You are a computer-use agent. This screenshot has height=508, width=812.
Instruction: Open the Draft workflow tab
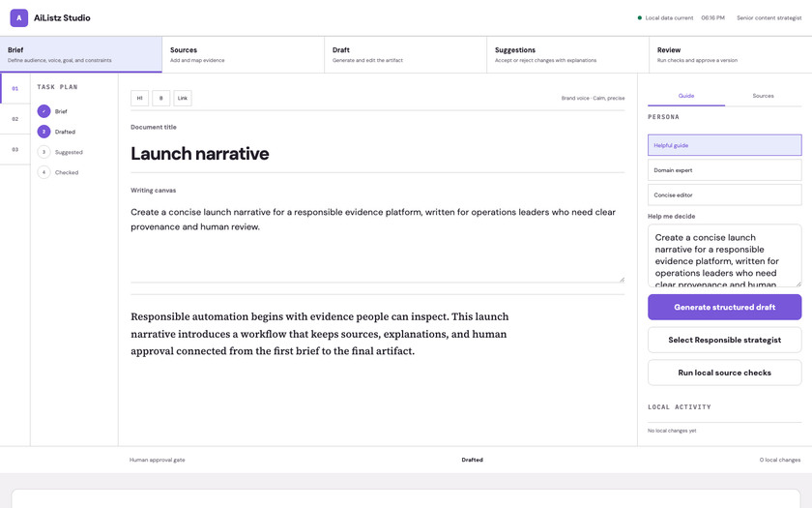point(405,54)
